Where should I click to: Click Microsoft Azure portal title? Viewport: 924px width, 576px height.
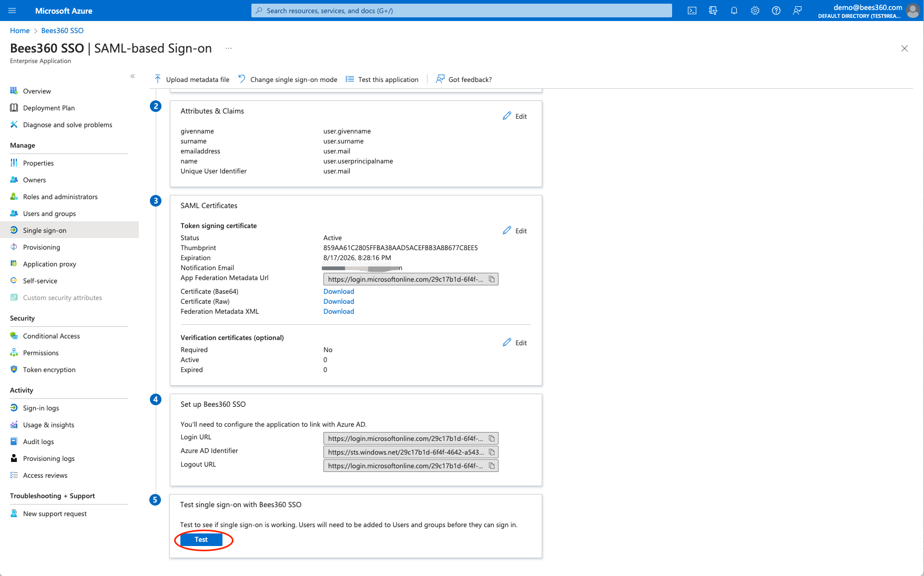pos(64,11)
